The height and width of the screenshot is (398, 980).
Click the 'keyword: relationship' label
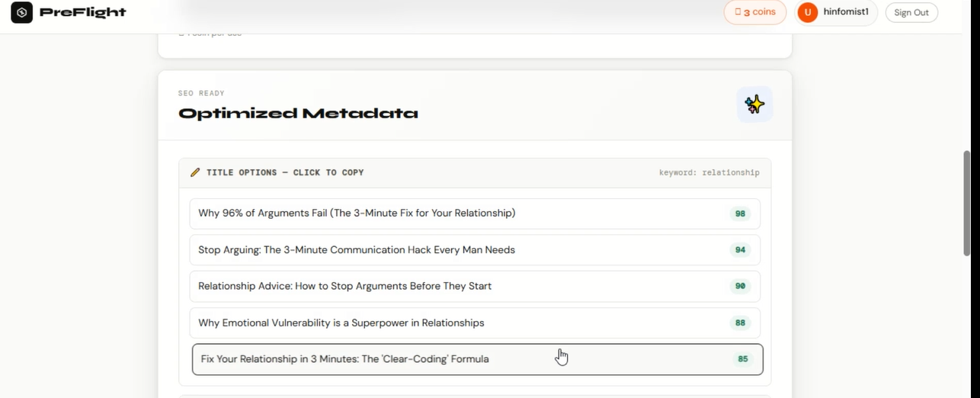coord(709,173)
